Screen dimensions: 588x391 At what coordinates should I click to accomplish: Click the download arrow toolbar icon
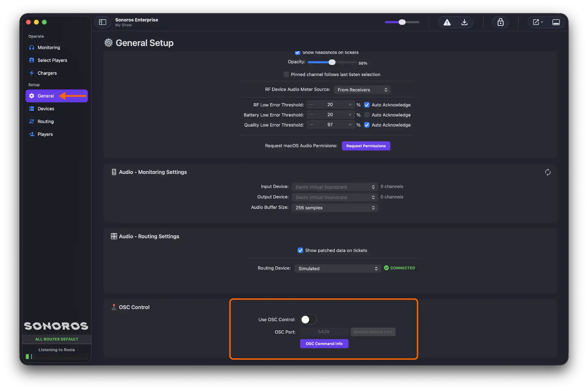[464, 22]
